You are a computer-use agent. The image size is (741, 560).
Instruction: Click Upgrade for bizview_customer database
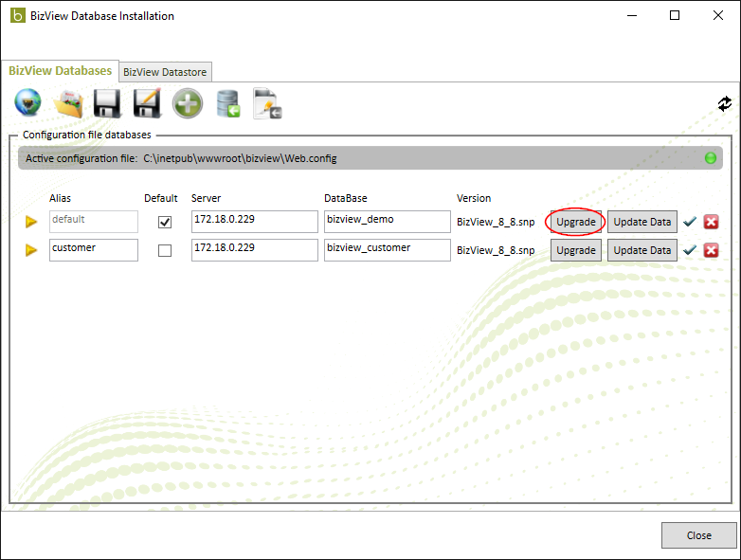[575, 250]
